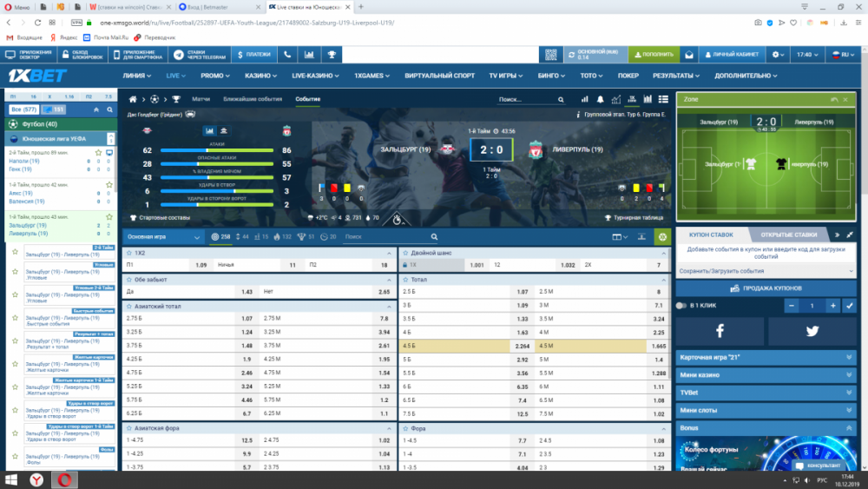Open the Facebook share button

tap(720, 331)
